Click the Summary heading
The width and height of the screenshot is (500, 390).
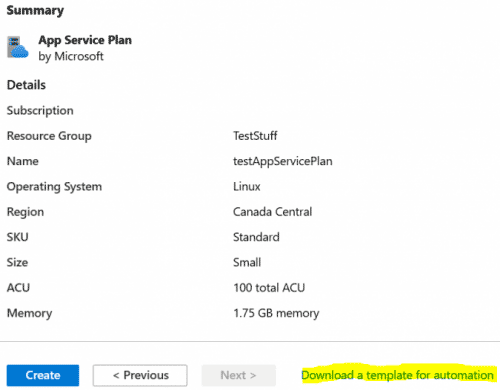[35, 10]
